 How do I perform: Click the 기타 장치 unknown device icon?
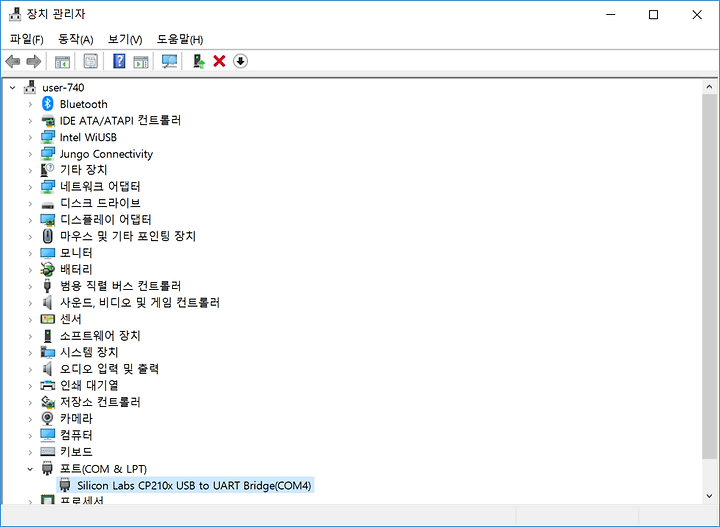[47, 170]
